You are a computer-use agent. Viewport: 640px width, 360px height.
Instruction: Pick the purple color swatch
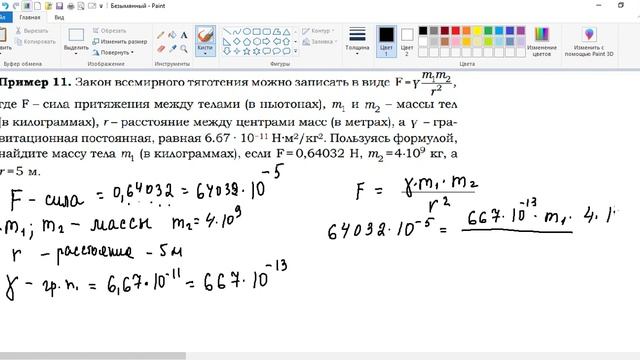521,31
